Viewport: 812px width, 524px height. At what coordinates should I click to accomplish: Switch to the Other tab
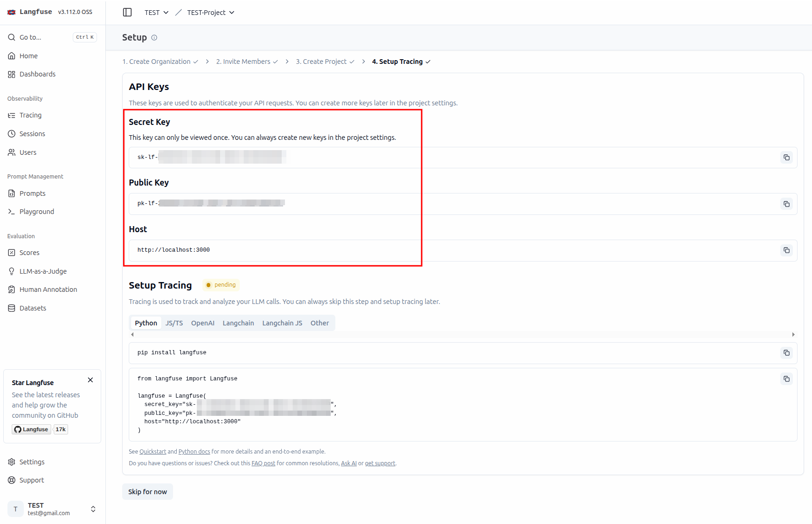[319, 323]
